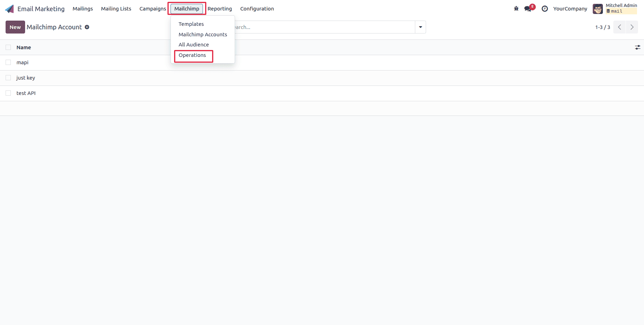The width and height of the screenshot is (644, 325).
Task: Open the Configuration menu
Action: pyautogui.click(x=257, y=9)
